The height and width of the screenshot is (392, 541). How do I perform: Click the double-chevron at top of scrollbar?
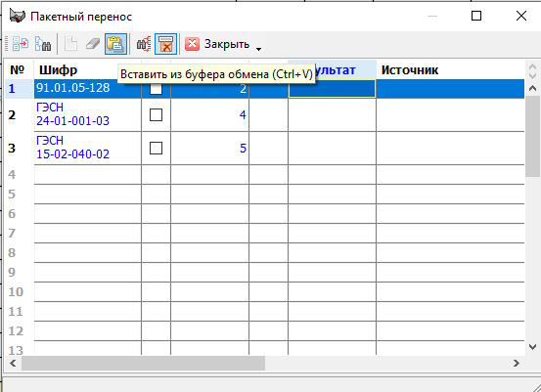(x=532, y=70)
